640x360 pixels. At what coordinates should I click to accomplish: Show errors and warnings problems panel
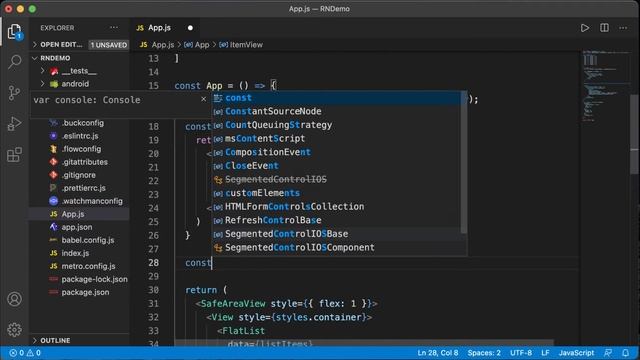tap(24, 353)
